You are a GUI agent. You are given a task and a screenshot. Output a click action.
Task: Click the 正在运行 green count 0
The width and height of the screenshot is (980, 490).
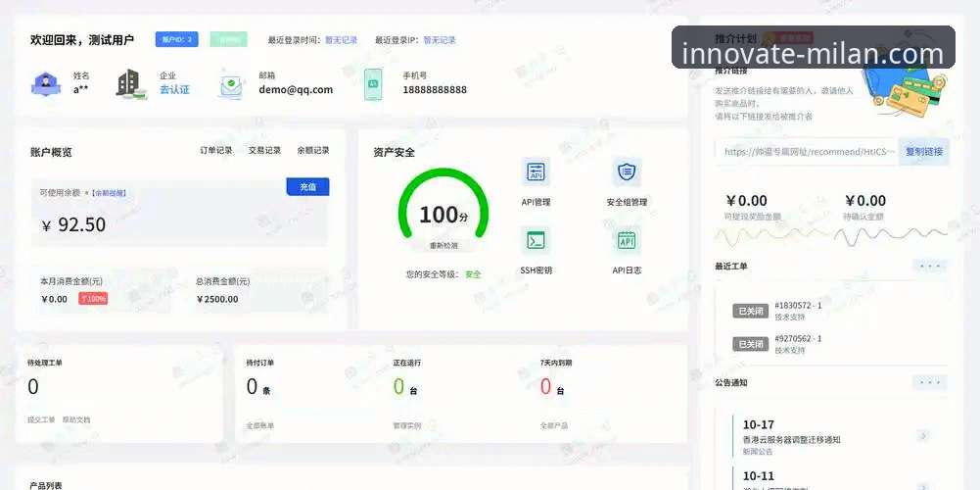click(x=398, y=387)
